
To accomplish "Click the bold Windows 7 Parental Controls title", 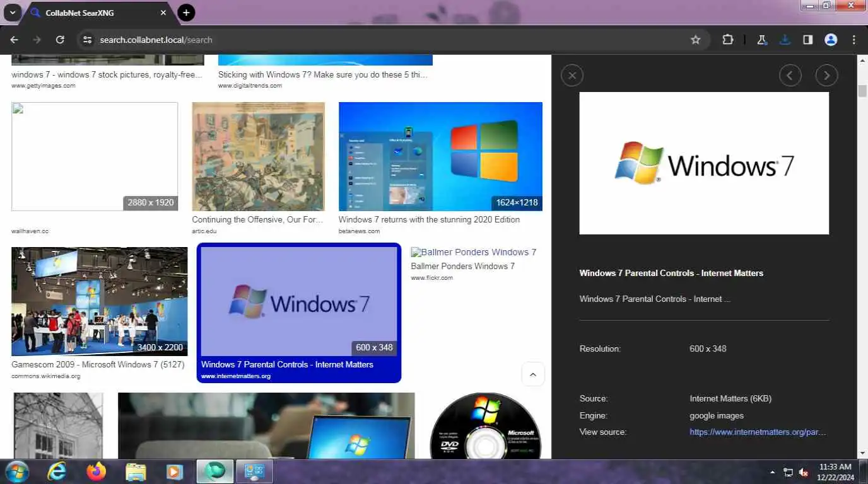I will click(671, 273).
